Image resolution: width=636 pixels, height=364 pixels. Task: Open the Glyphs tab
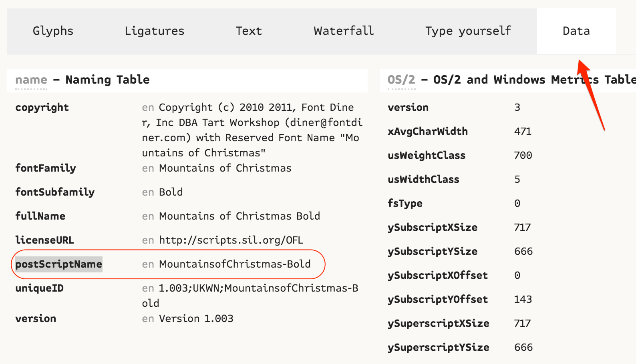coord(53,31)
